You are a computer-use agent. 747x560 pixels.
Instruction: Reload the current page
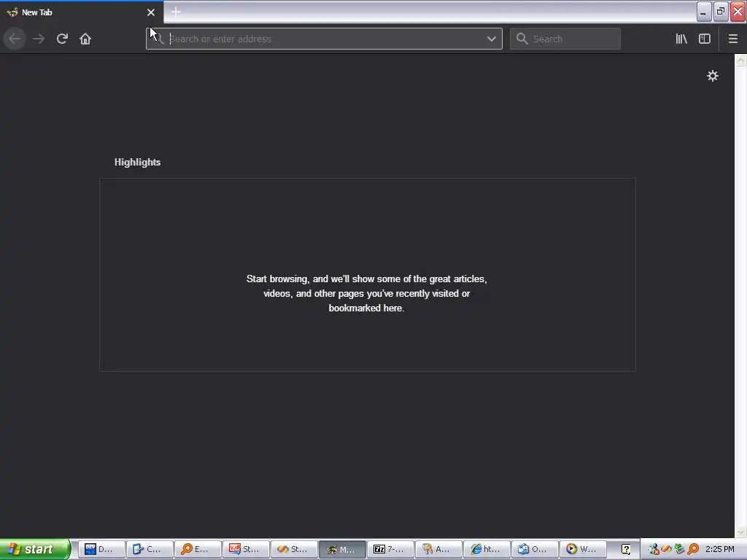(x=62, y=39)
